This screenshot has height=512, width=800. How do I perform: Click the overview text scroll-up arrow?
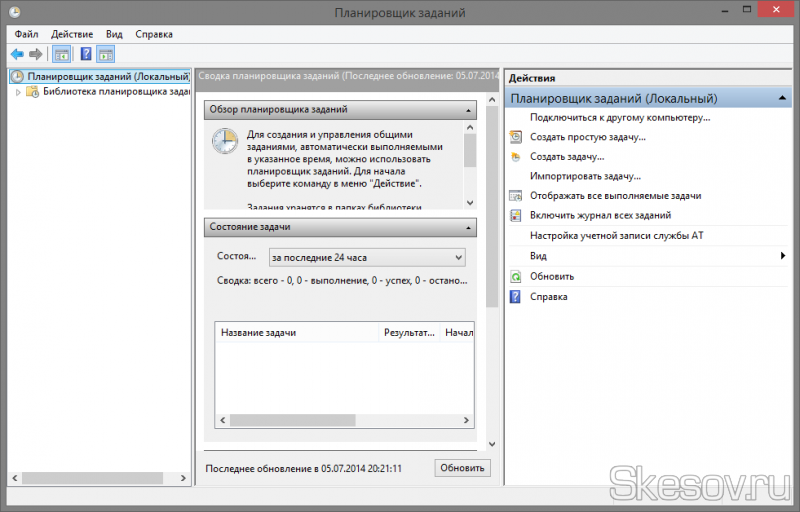[470, 127]
